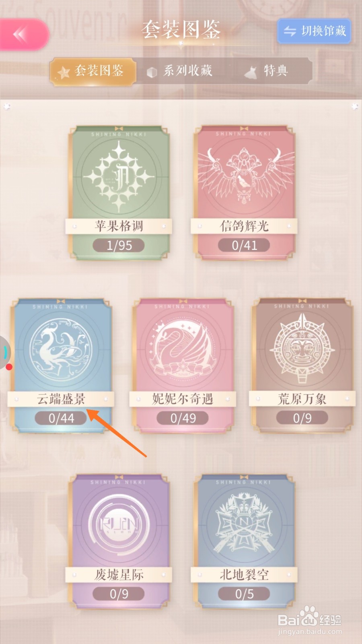Open the 切换馆藏 switch collection button
The image size is (362, 644).
(x=314, y=31)
